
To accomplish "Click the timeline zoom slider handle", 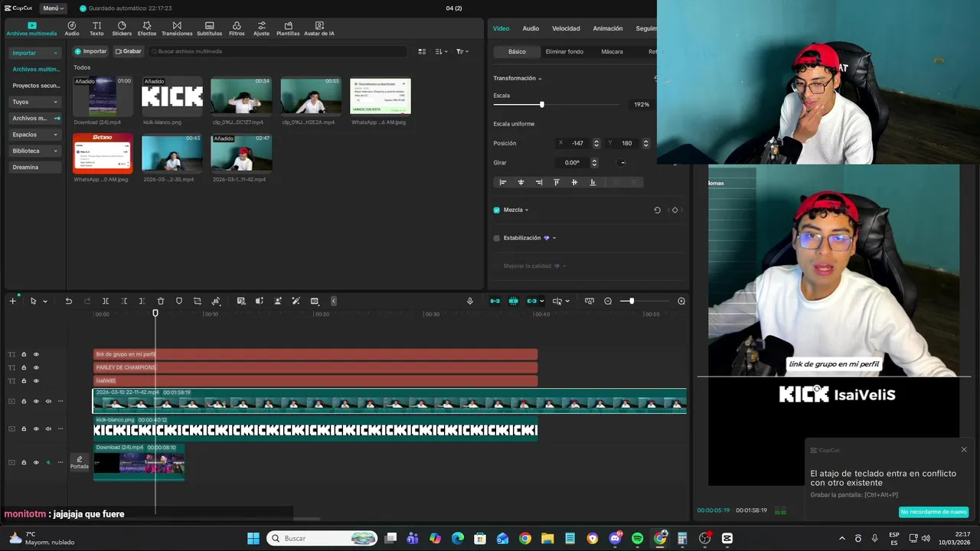I will [x=632, y=301].
